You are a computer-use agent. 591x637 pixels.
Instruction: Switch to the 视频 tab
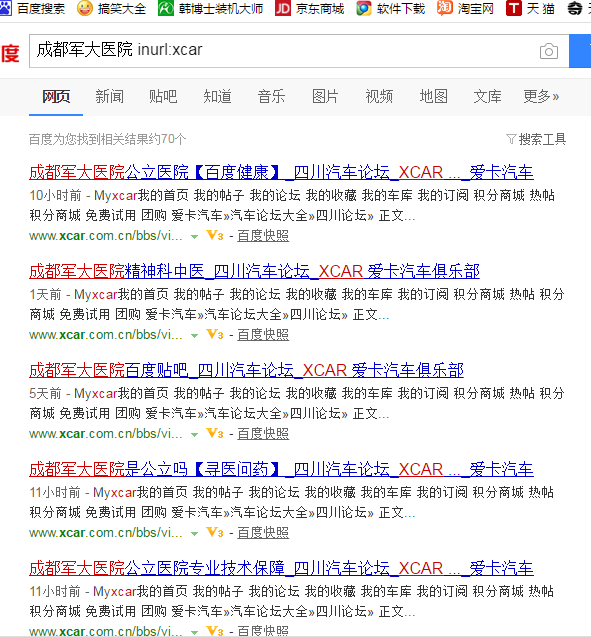point(379,96)
